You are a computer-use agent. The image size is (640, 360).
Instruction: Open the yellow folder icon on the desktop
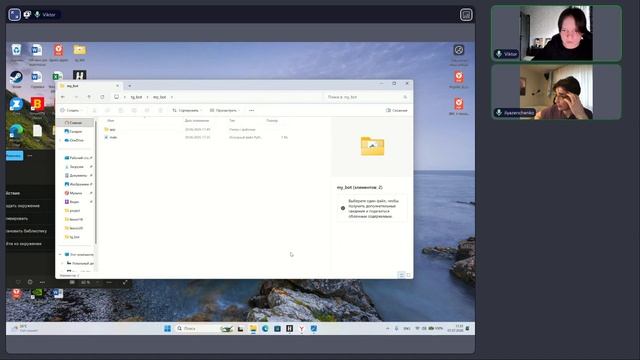tap(80, 50)
